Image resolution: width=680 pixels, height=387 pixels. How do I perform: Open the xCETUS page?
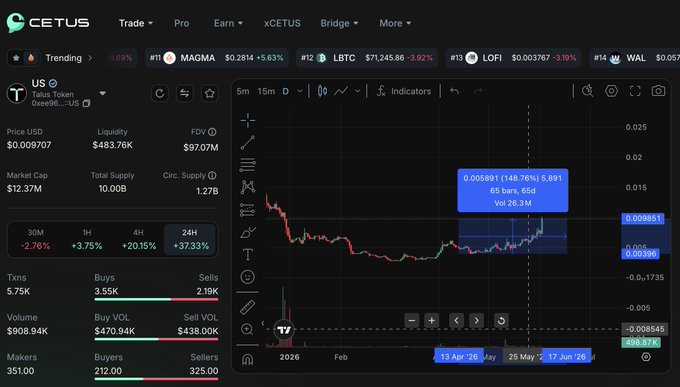pos(282,23)
